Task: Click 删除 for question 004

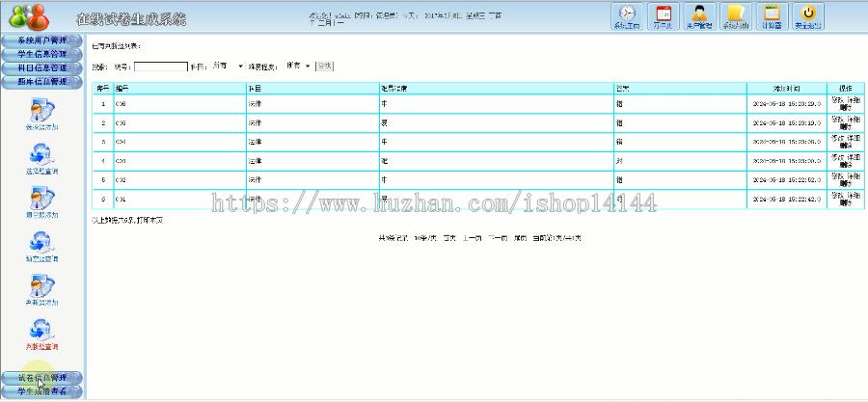Action: (846, 146)
